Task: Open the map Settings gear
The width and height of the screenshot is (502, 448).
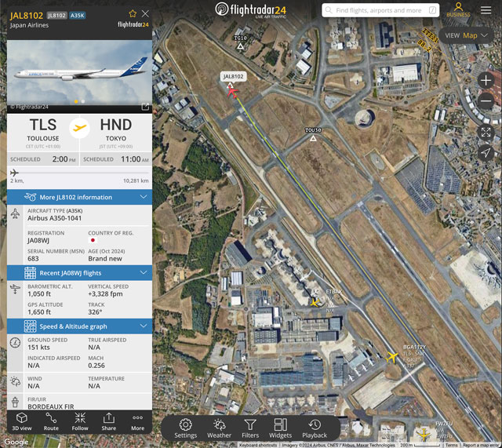Action: point(186,428)
